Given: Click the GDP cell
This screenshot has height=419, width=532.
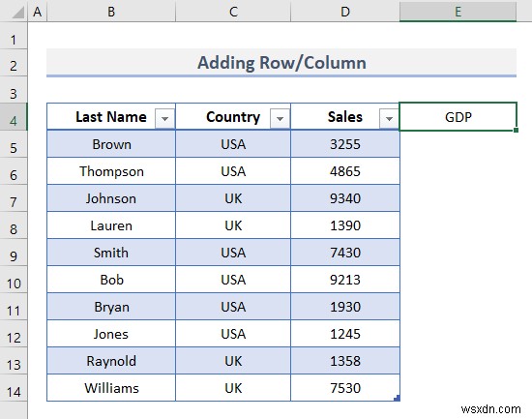Looking at the screenshot, I should click(458, 117).
